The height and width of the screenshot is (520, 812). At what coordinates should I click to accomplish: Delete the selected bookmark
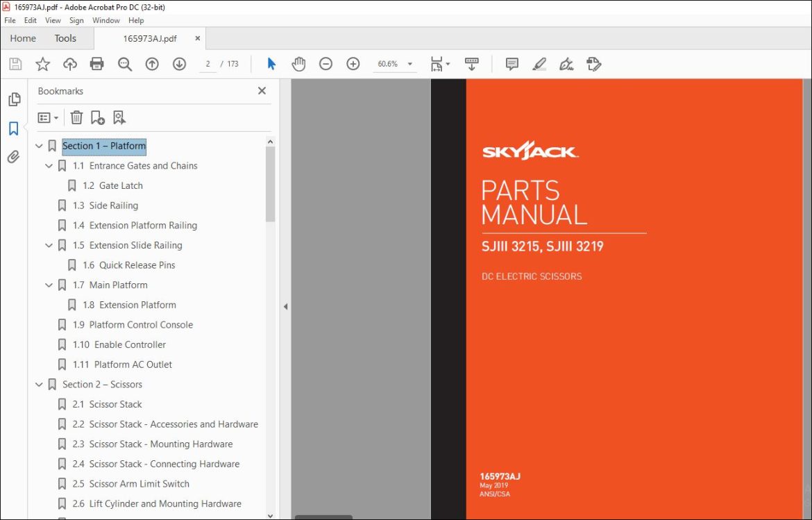(76, 117)
